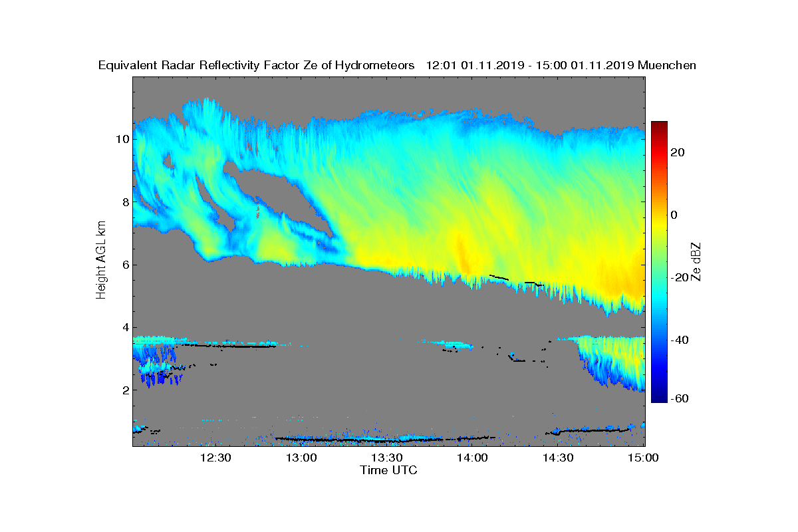Viewport: 798px width, 532px height.
Task: Click the height tick label 6
Action: click(x=125, y=265)
